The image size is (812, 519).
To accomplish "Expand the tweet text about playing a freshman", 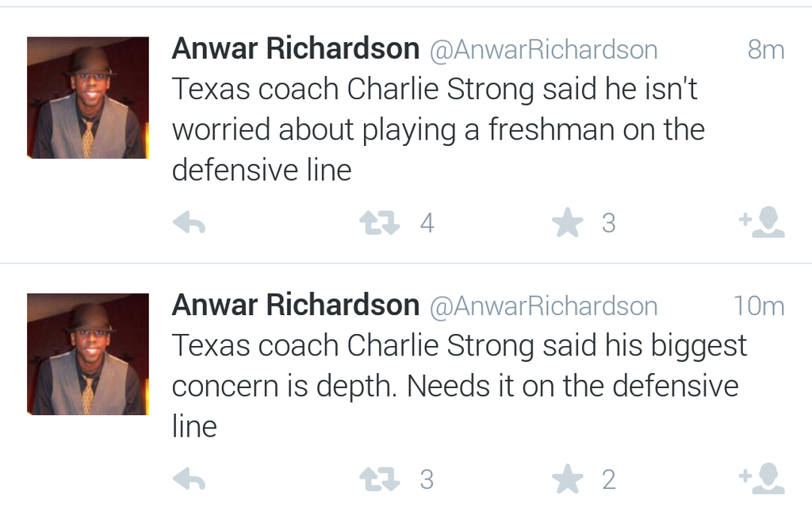I will pyautogui.click(x=438, y=129).
